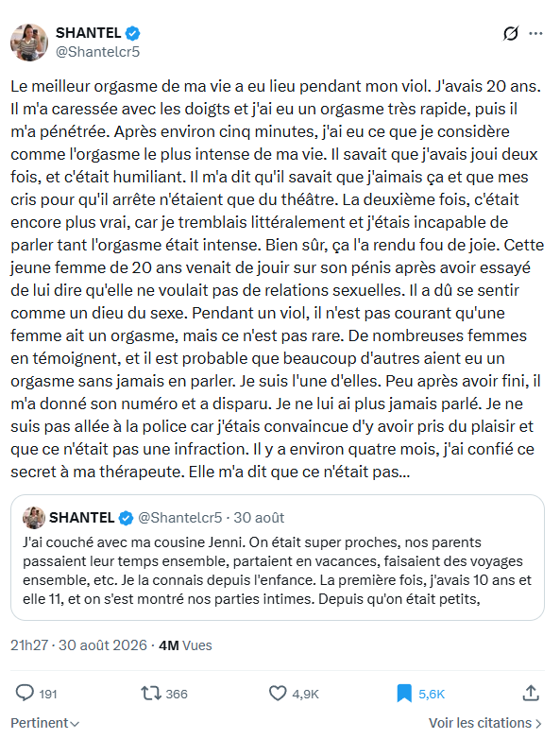Click the 30 août date in quoted post
The image size is (560, 739).
pos(259,518)
